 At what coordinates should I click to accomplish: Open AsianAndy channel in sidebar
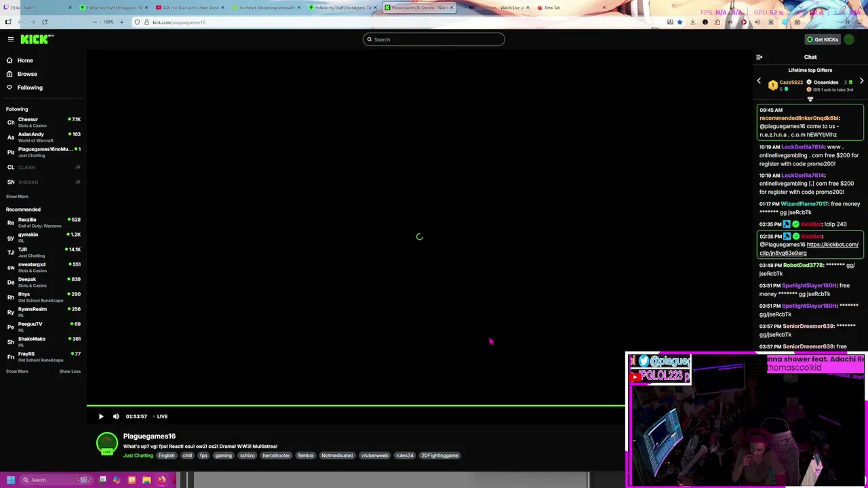tap(43, 137)
